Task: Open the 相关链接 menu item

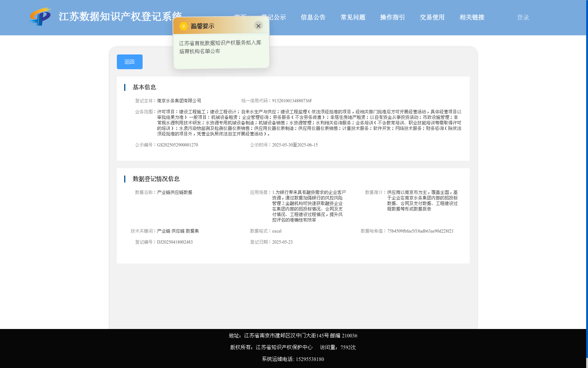Action: click(472, 17)
